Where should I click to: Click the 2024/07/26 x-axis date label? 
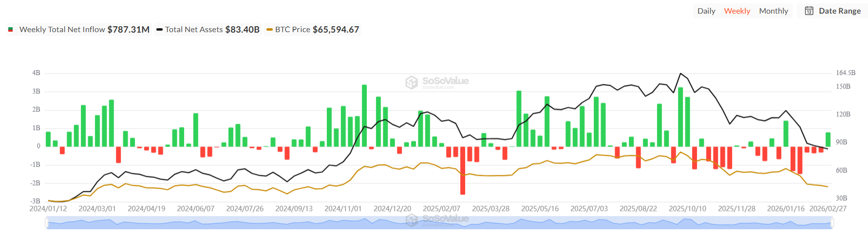point(245,209)
